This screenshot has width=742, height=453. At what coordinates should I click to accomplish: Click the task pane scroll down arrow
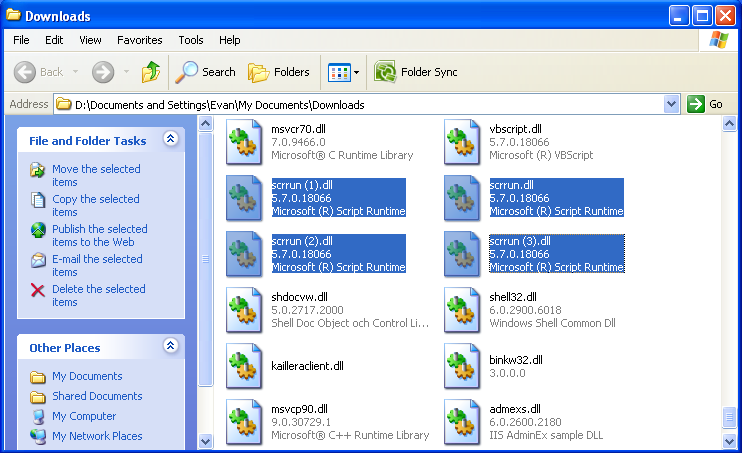(205, 442)
